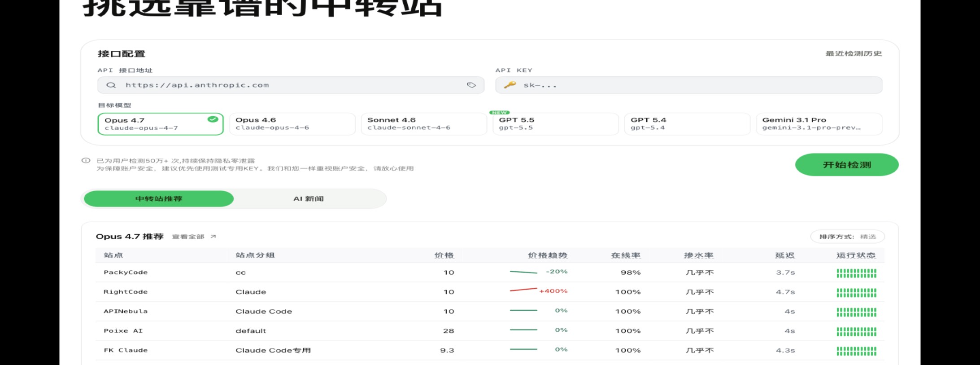The height and width of the screenshot is (365, 980).
Task: Click 查看全部 link
Action: pos(188,237)
